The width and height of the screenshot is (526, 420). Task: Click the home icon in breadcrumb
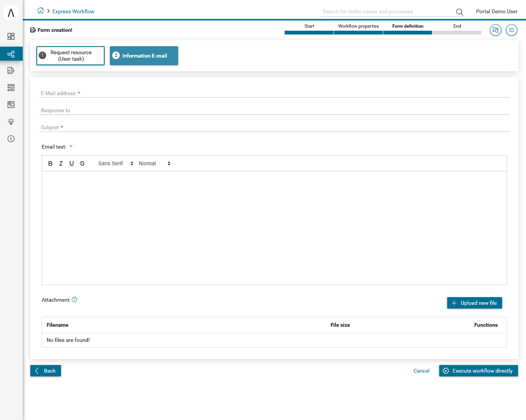point(41,11)
